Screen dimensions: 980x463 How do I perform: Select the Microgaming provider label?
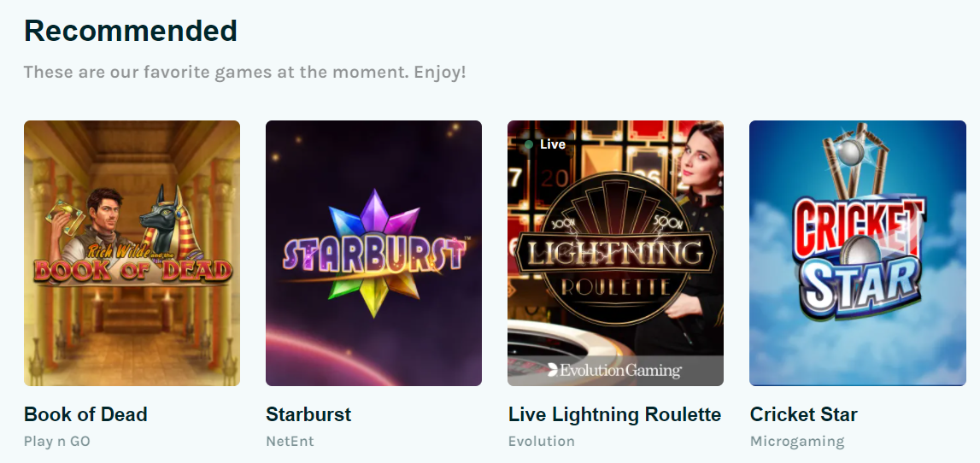[797, 441]
